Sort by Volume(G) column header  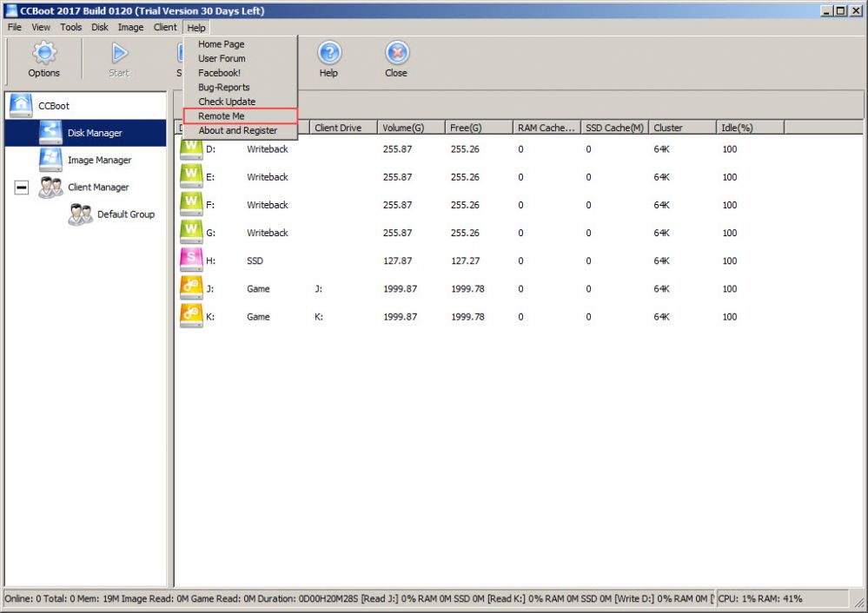coord(411,128)
